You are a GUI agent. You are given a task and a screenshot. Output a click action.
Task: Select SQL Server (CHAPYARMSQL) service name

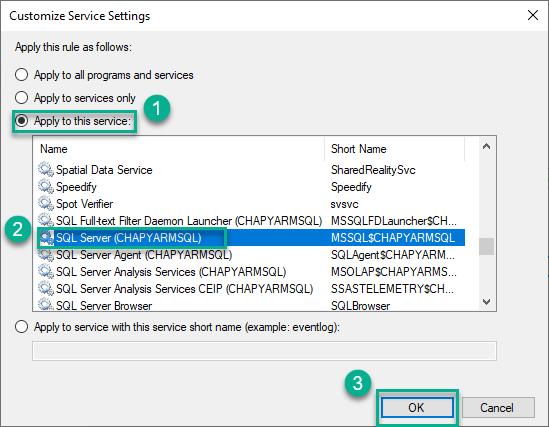click(129, 238)
